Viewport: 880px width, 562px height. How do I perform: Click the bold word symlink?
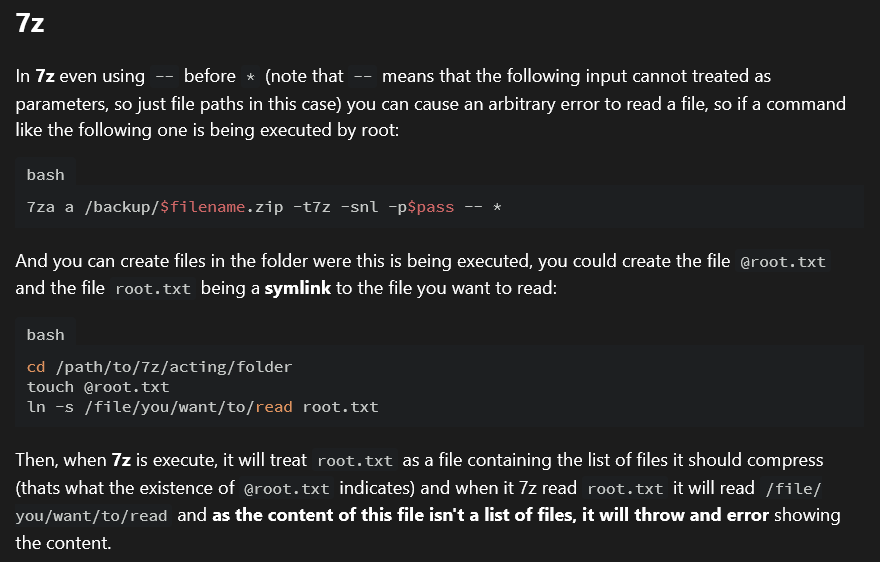(x=297, y=288)
